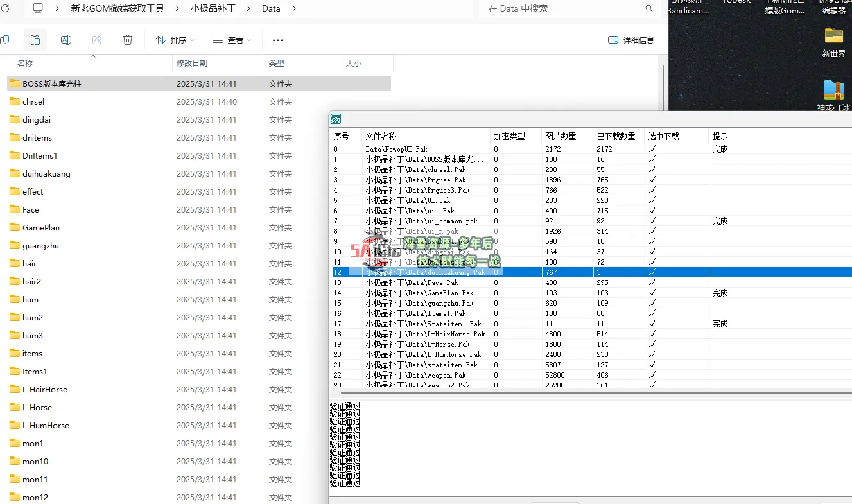Click the folder icon beside hum3

point(15,335)
